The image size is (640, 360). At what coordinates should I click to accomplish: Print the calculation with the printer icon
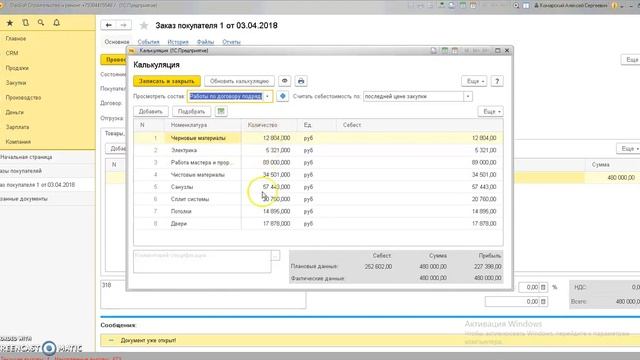click(301, 81)
